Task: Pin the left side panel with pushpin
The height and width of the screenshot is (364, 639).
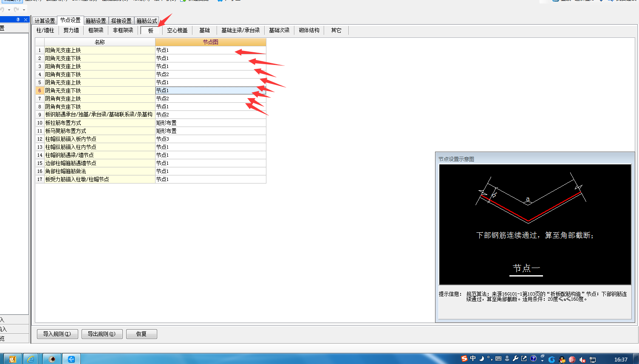Action: click(18, 20)
